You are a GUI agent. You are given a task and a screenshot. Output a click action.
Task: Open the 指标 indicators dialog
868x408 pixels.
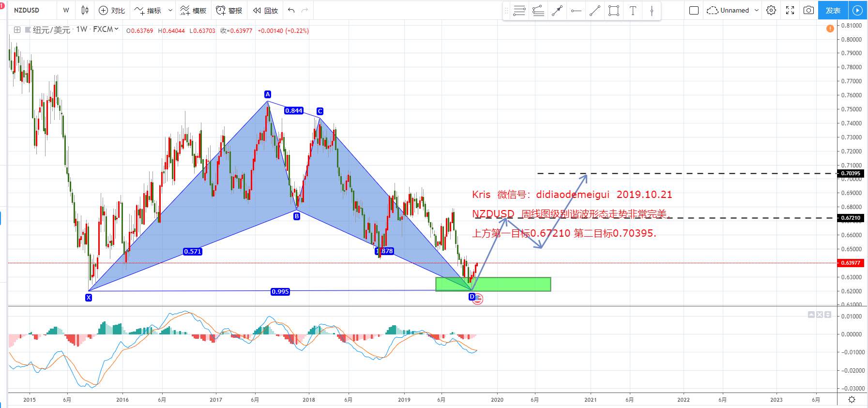148,10
